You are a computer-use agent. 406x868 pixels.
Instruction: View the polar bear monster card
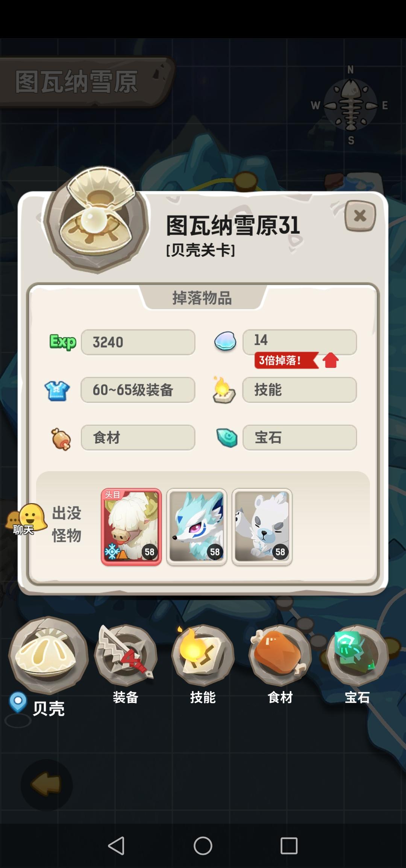click(x=262, y=527)
